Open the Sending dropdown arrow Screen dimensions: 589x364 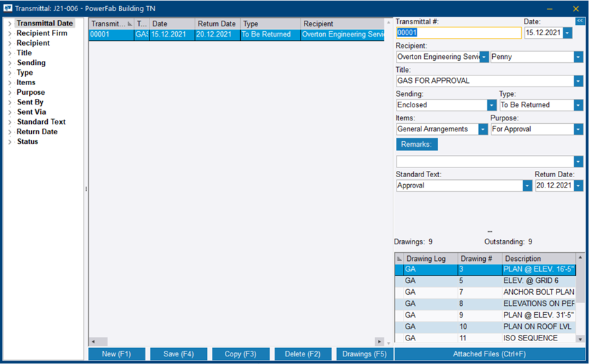(491, 105)
